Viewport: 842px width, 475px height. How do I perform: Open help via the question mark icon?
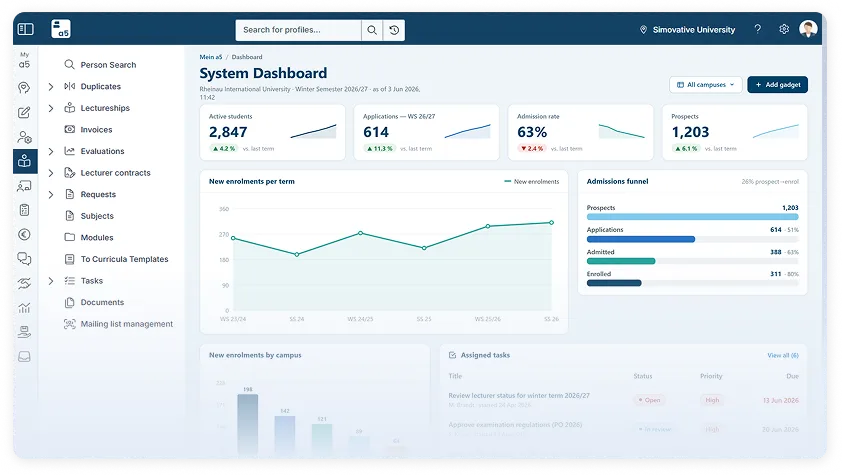(x=757, y=29)
